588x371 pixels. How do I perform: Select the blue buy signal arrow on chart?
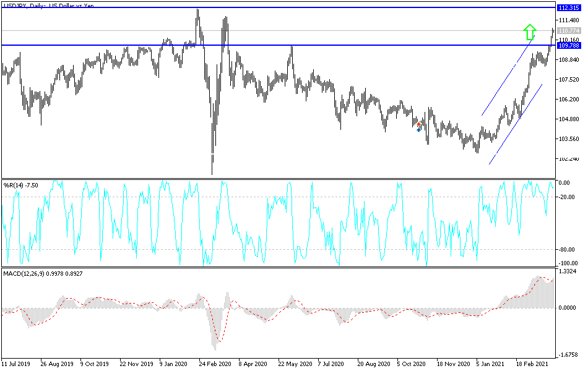tap(419, 129)
